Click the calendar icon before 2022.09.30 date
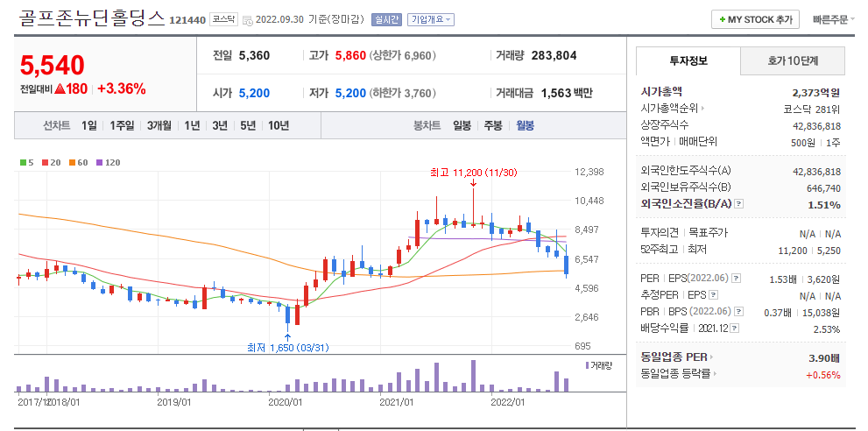This screenshot has height=431, width=868. pyautogui.click(x=248, y=20)
